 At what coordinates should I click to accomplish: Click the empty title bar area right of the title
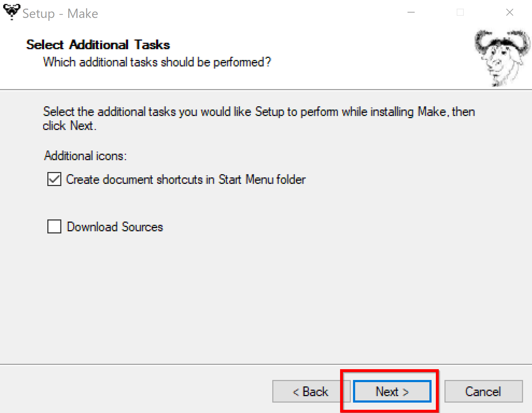pos(251,13)
